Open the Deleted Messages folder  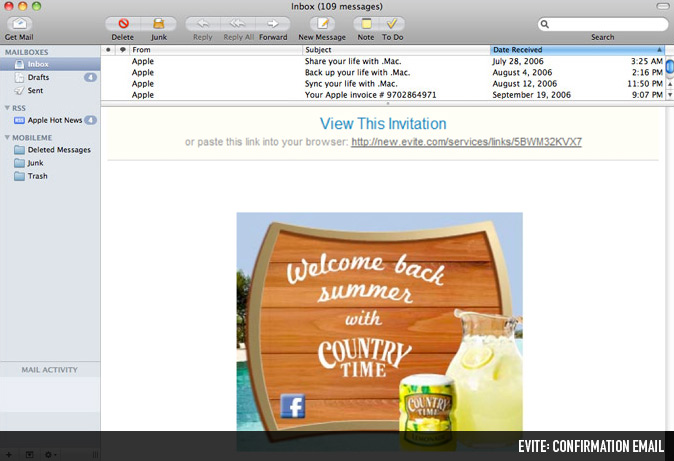[58, 150]
